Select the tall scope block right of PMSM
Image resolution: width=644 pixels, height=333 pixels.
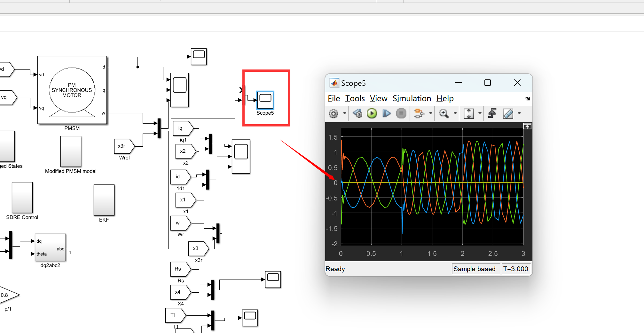point(179,90)
